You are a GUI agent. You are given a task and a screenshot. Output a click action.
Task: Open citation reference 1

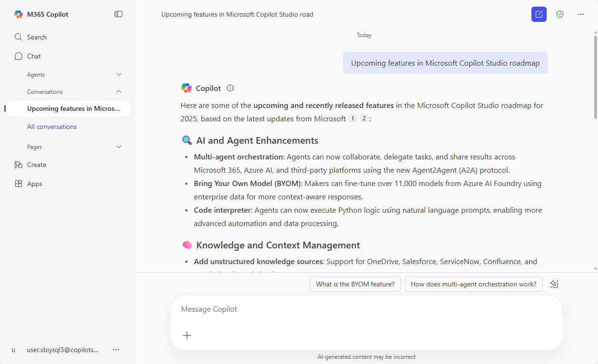tap(353, 118)
